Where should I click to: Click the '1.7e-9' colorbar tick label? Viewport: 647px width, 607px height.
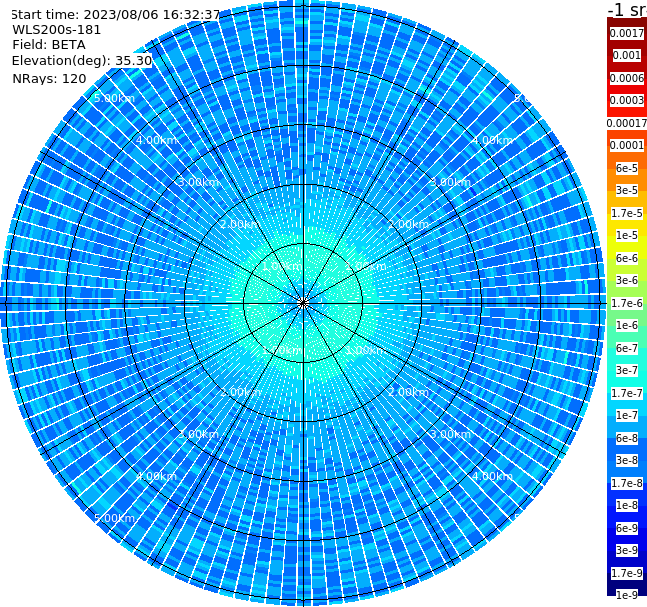[x=627, y=573]
